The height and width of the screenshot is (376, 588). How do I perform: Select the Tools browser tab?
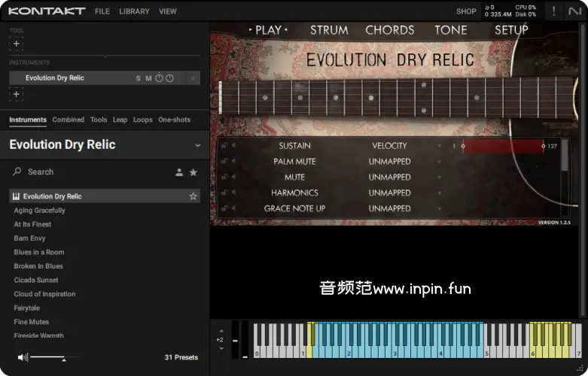(x=99, y=120)
